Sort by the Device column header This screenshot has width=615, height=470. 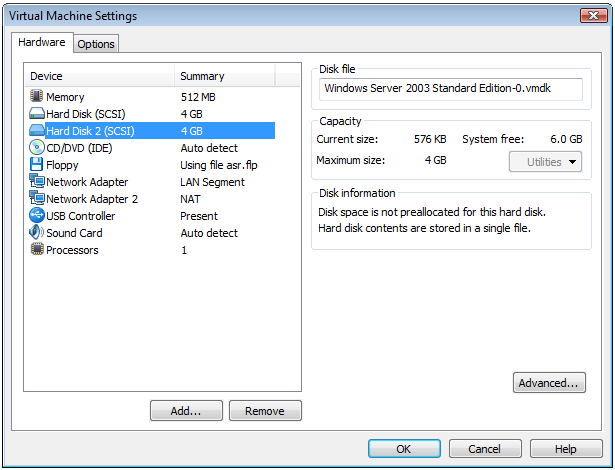click(x=100, y=76)
